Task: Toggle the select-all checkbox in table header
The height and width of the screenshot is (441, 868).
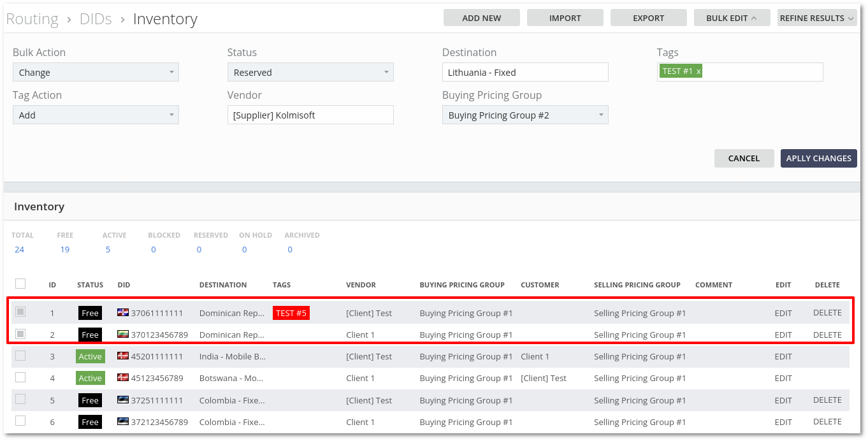Action: click(20, 284)
